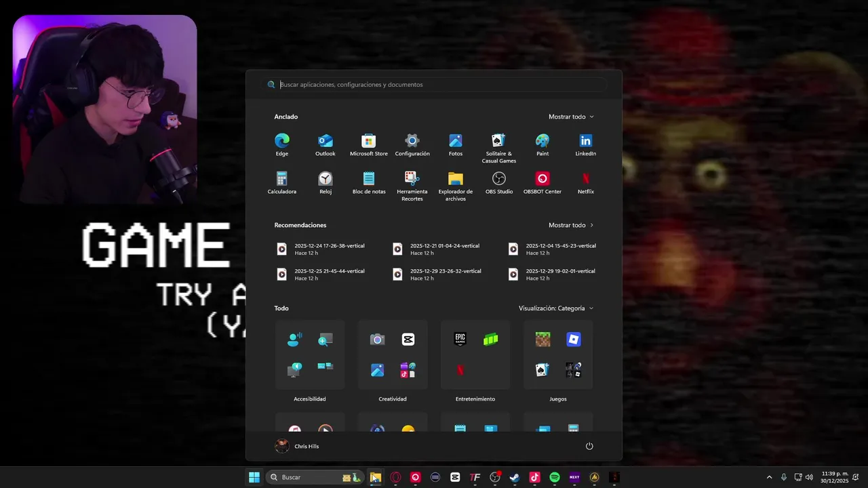The image size is (868, 488).
Task: Open Netflix in Entretenimiento group
Action: pos(460,370)
